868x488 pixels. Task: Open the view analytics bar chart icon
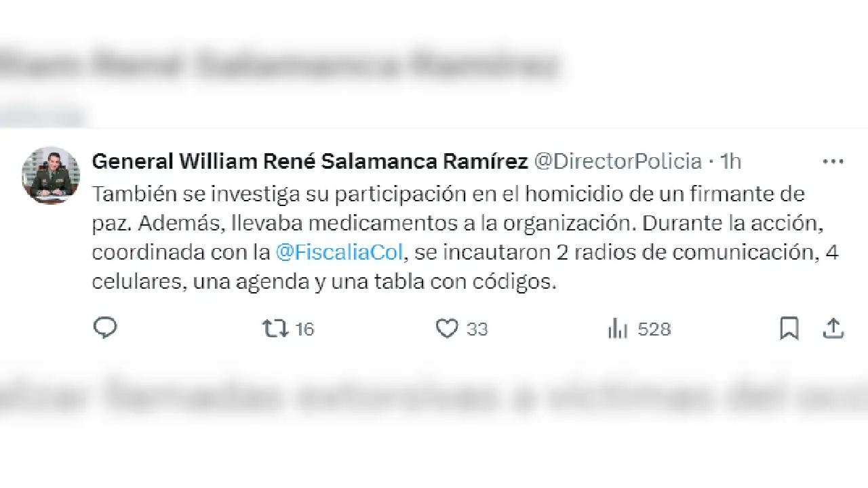617,329
